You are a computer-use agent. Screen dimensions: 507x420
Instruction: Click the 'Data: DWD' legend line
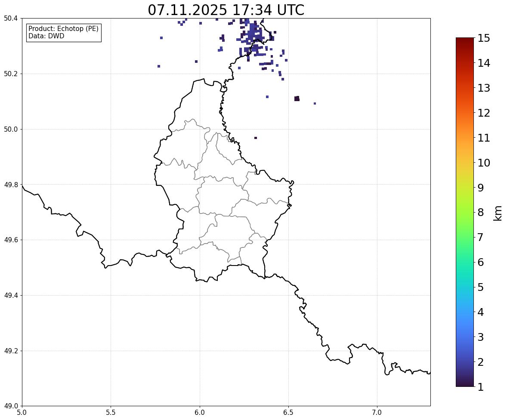[x=46, y=36]
